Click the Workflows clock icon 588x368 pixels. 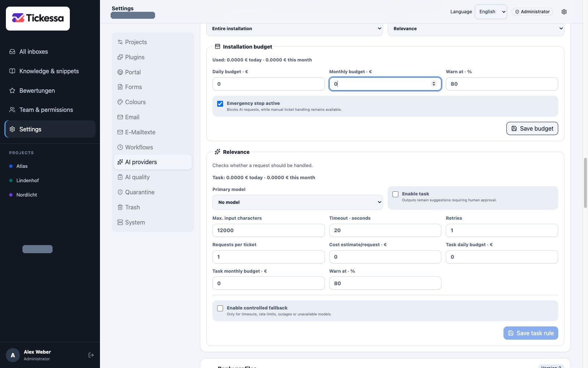tap(120, 147)
